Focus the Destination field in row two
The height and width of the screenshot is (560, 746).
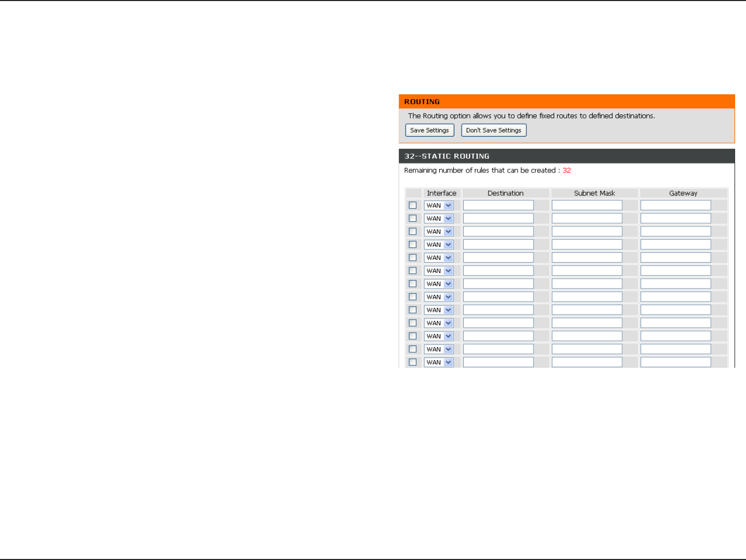498,218
